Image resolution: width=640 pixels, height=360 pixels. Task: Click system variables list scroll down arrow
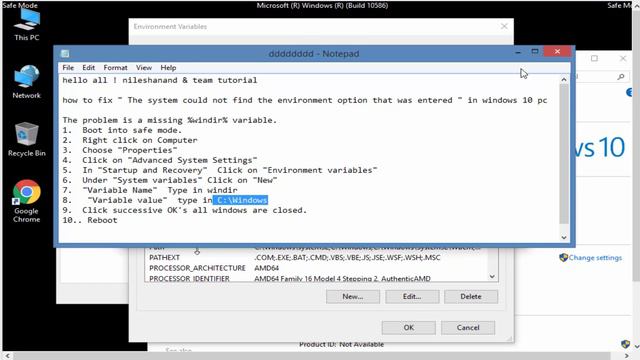[x=492, y=276]
